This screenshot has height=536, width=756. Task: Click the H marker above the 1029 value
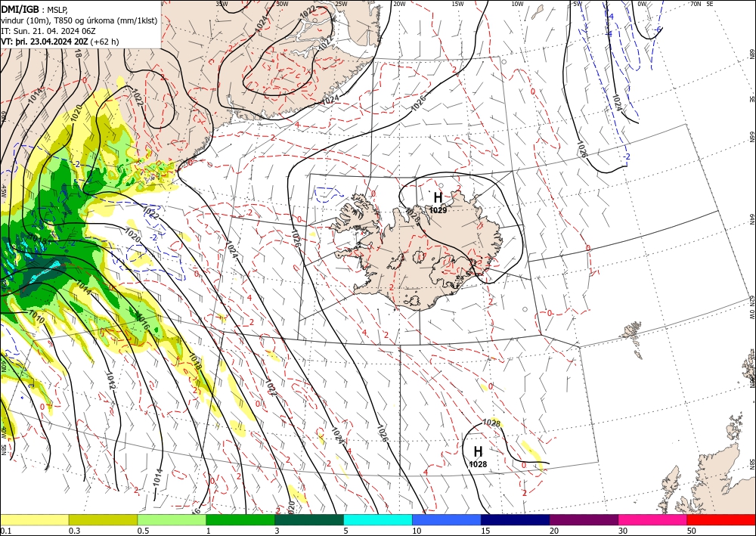(x=438, y=198)
